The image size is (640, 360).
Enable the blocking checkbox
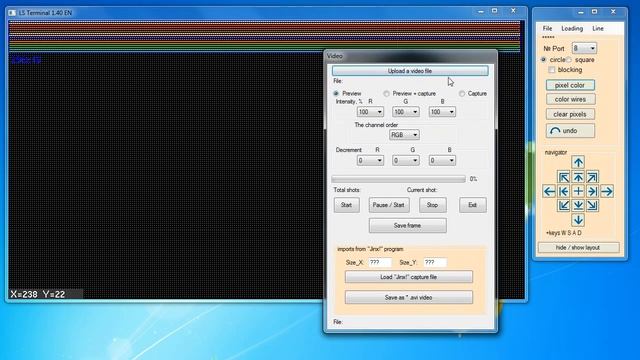(x=552, y=70)
